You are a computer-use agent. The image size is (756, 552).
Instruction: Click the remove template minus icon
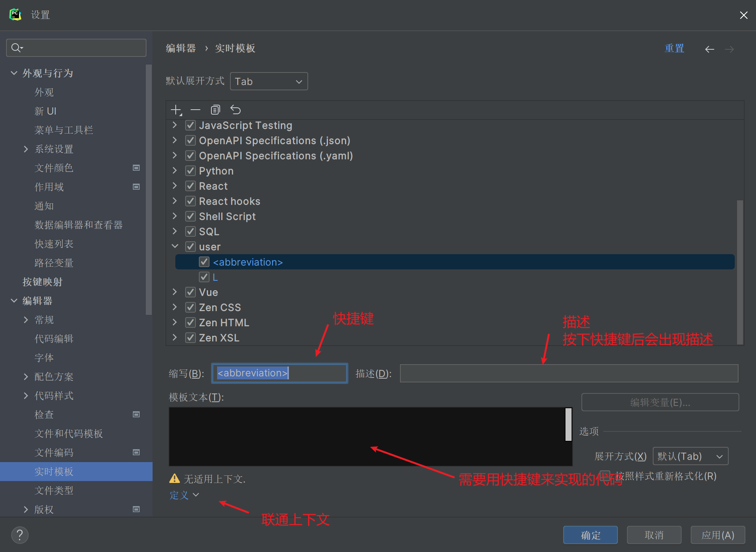(x=195, y=110)
